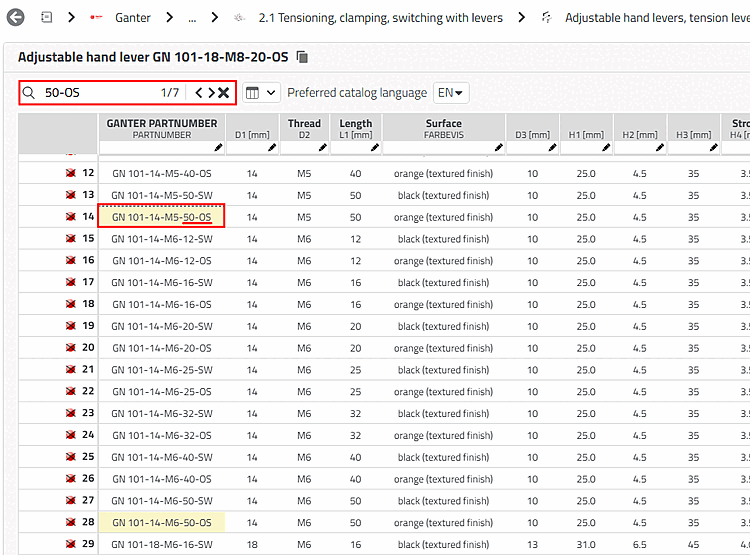750x555 pixels.
Task: Select part GN 101-14-M6-25-OS
Action: [x=162, y=391]
